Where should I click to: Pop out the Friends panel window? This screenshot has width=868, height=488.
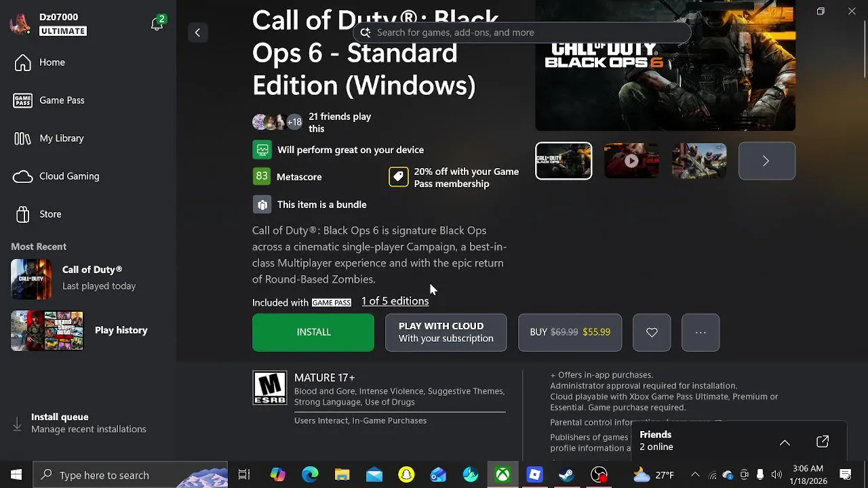pos(823,442)
